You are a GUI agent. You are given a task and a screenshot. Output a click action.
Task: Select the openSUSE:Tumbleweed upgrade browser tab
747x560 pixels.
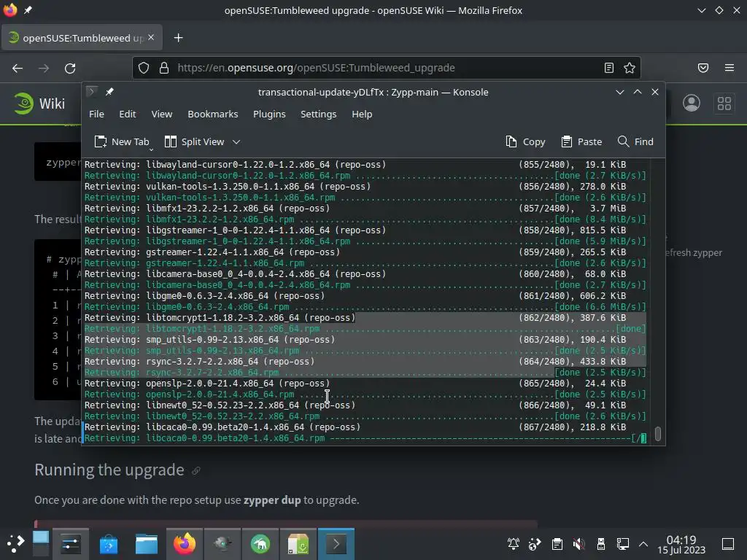tap(82, 38)
